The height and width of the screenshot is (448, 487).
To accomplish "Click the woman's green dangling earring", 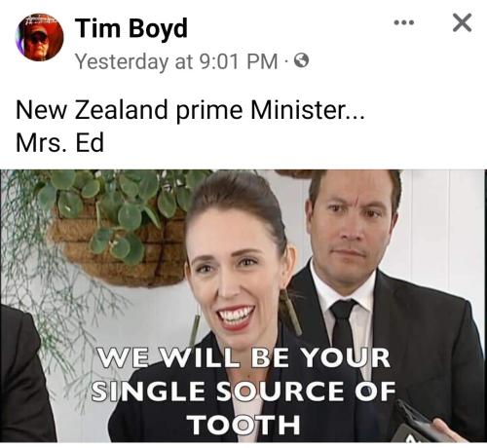I will (291, 312).
